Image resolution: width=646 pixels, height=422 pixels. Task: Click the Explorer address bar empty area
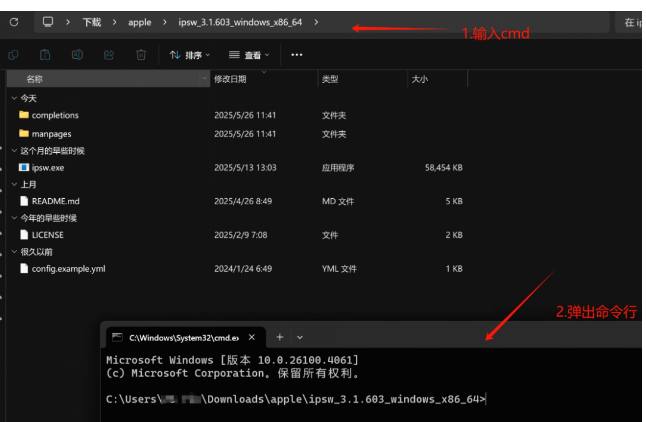tap(466, 22)
